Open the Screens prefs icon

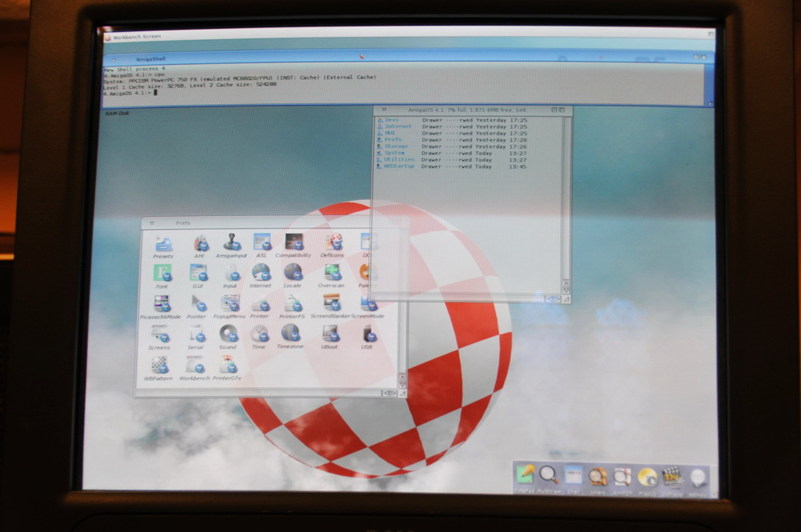click(x=160, y=338)
